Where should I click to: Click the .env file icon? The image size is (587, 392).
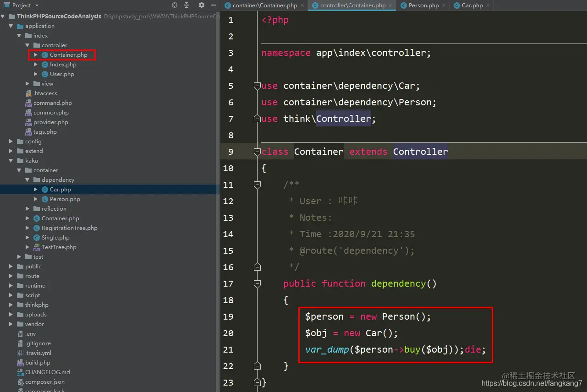pos(20,334)
